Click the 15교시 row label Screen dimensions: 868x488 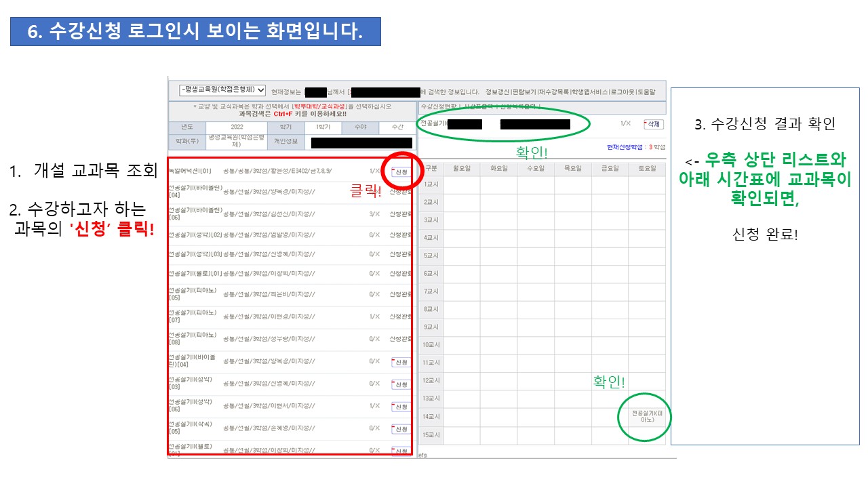(x=431, y=434)
